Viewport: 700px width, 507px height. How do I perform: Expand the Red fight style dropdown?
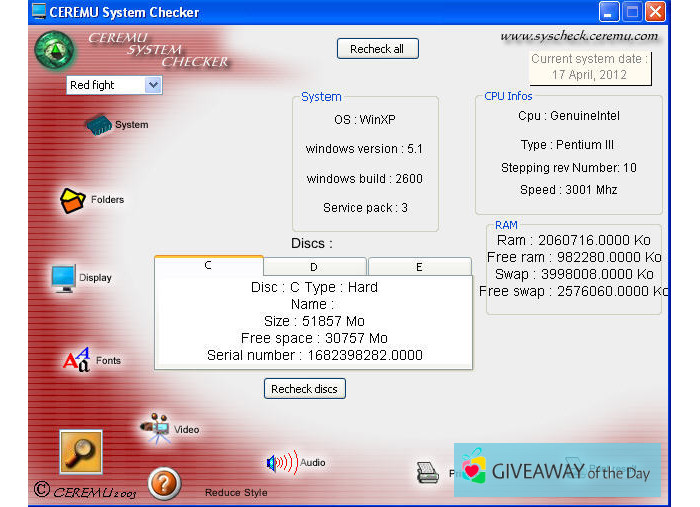tap(153, 86)
